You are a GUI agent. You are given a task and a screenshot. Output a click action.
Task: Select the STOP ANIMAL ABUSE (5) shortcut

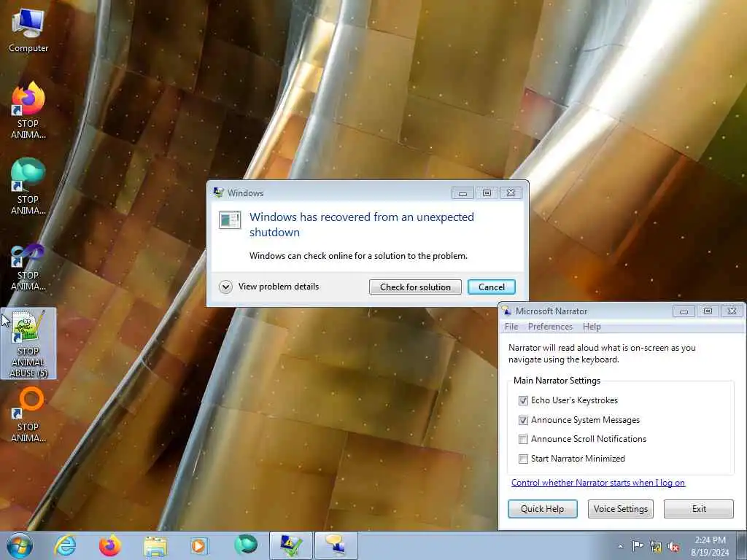[28, 343]
